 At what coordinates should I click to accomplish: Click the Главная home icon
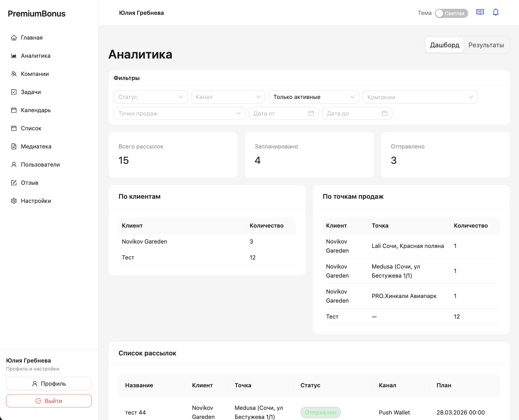pos(14,38)
